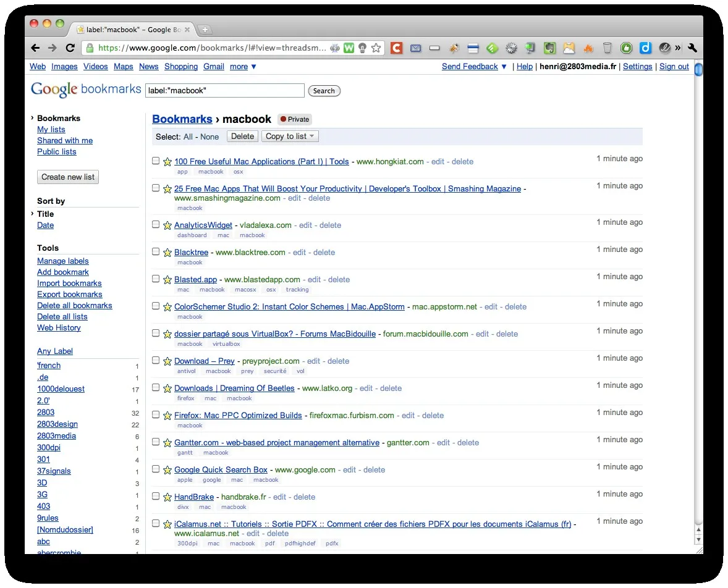The width and height of the screenshot is (728, 588).
Task: Click the green W icon in address bar
Action: 349,48
